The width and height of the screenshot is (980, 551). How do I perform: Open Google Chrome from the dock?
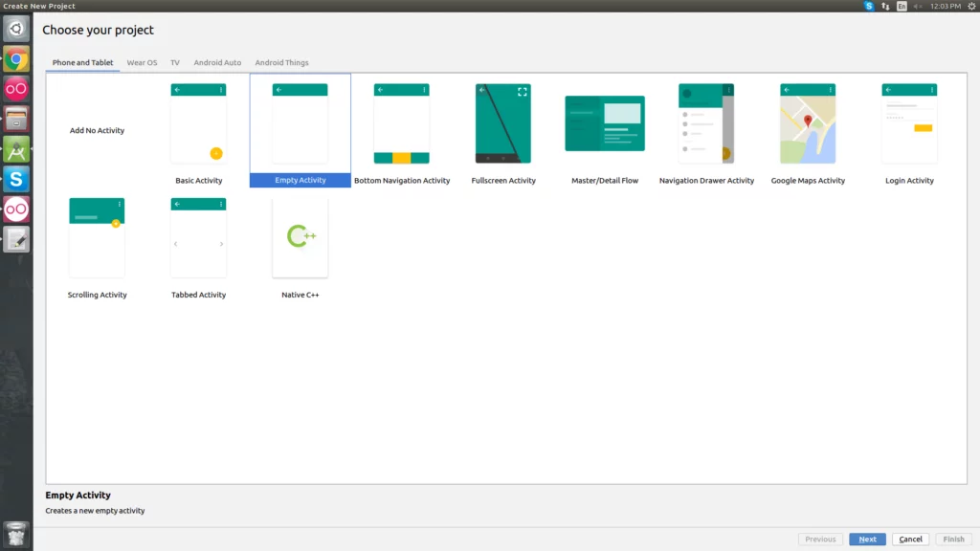click(16, 59)
